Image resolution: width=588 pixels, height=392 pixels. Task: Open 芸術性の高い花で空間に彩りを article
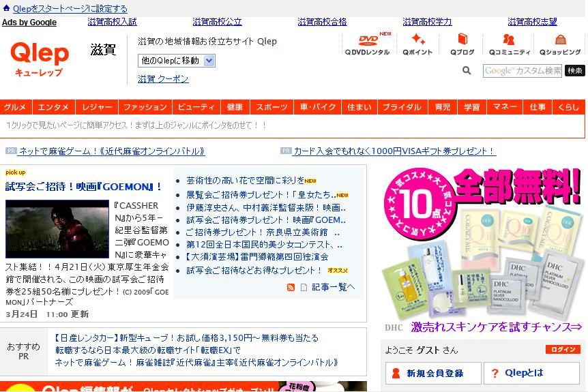[246, 181]
